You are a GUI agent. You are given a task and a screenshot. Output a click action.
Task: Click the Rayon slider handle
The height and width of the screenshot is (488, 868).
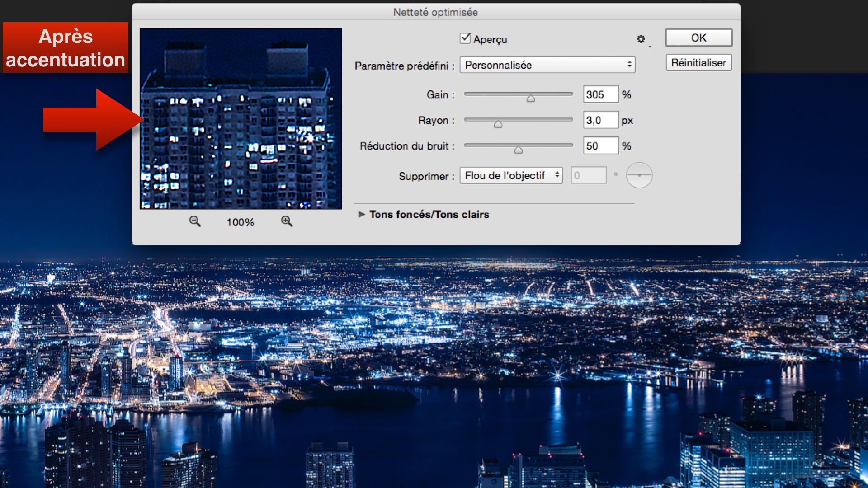(498, 124)
